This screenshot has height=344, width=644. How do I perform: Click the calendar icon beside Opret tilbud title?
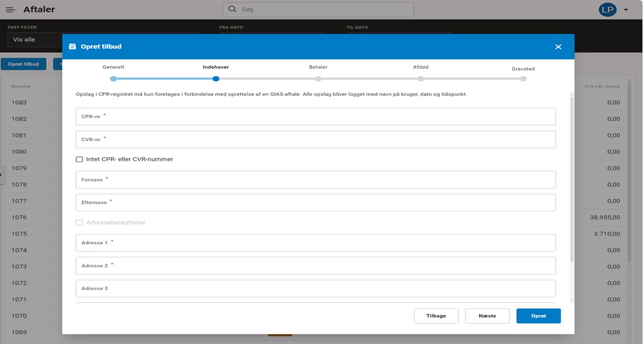click(73, 47)
